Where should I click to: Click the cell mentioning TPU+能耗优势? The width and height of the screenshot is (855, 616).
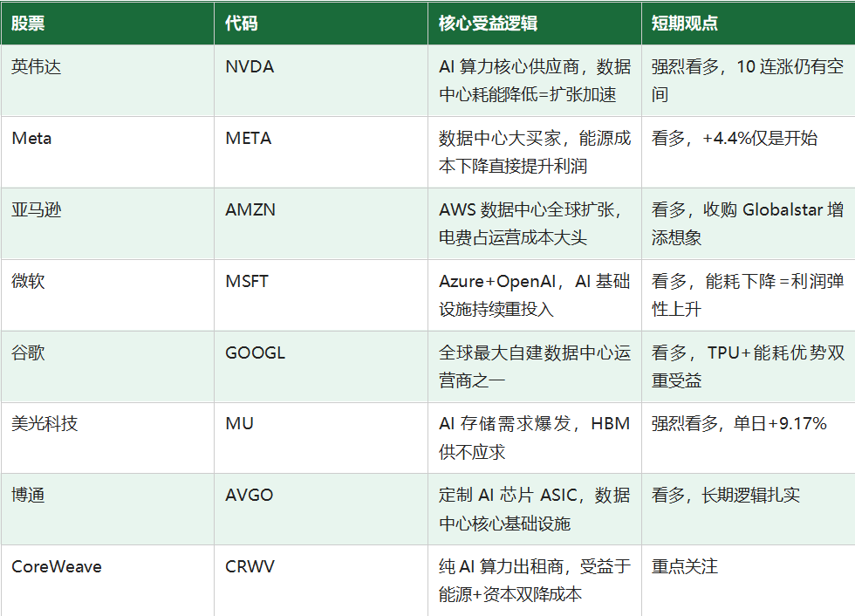pos(749,366)
